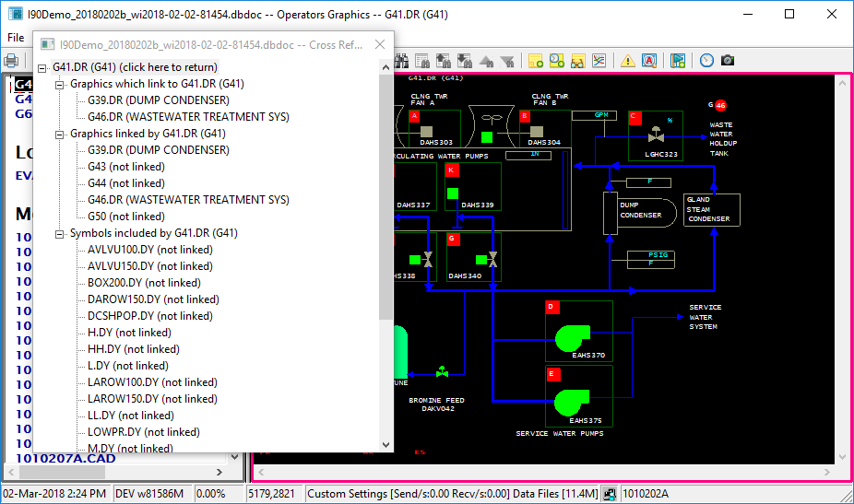Open the search document list icon
This screenshot has height=504, width=854.
coord(422,61)
